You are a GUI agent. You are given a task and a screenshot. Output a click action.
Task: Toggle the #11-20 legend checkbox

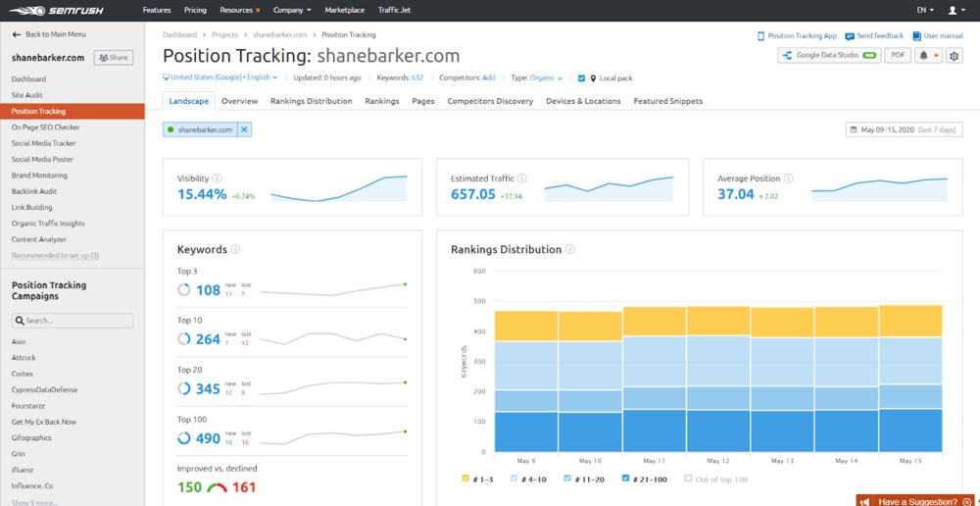(567, 478)
